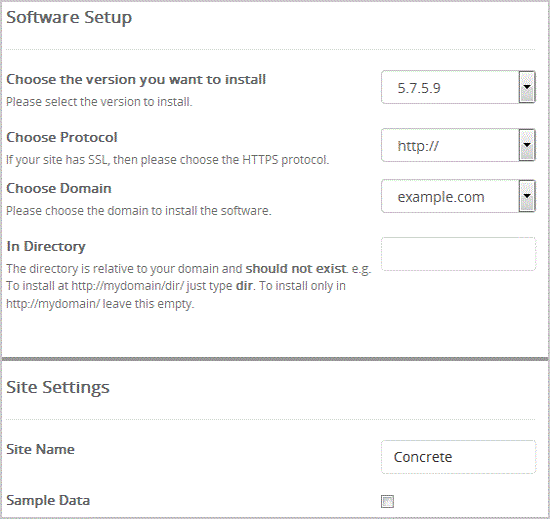Click the Software Setup heading
The width and height of the screenshot is (550, 519).
click(x=69, y=18)
